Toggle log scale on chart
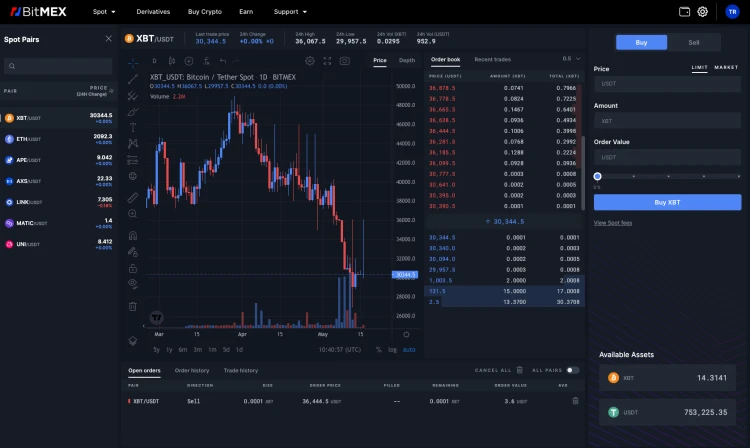750x448 pixels. point(392,350)
